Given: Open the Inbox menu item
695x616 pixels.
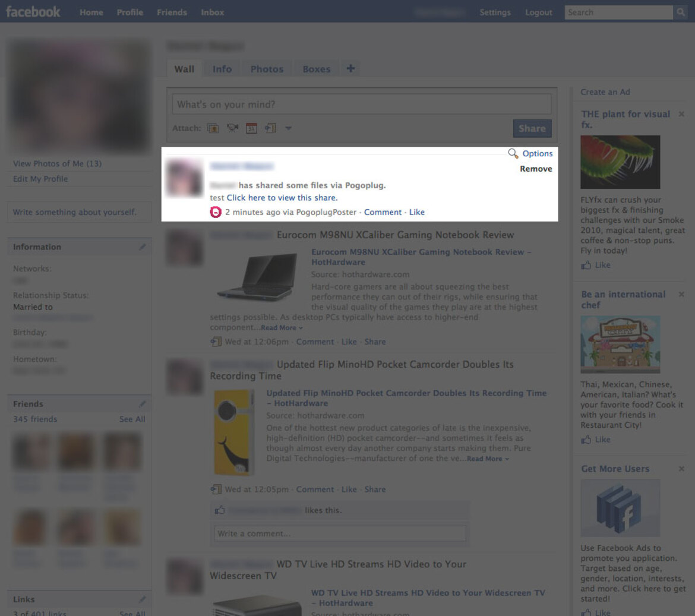Looking at the screenshot, I should 212,12.
